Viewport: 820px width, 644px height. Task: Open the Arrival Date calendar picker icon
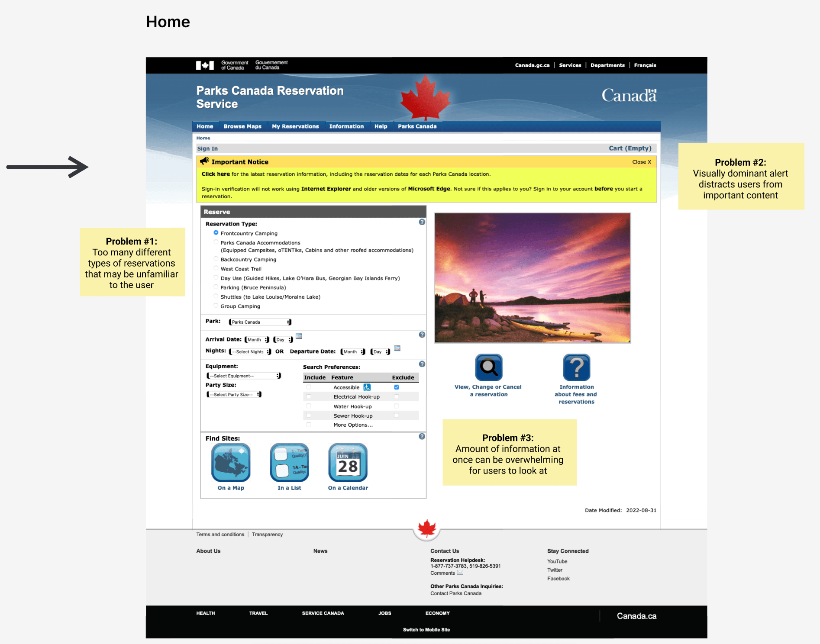pos(299,336)
